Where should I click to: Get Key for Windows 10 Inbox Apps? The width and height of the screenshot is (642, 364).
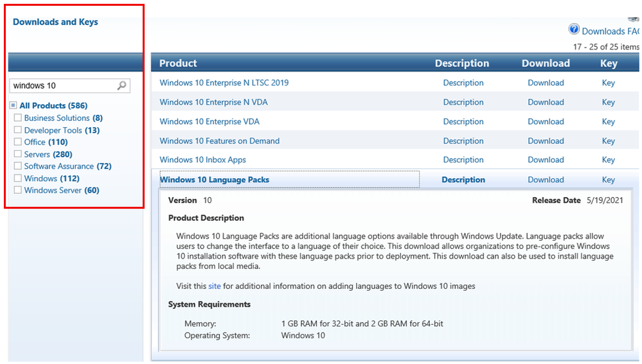point(609,160)
